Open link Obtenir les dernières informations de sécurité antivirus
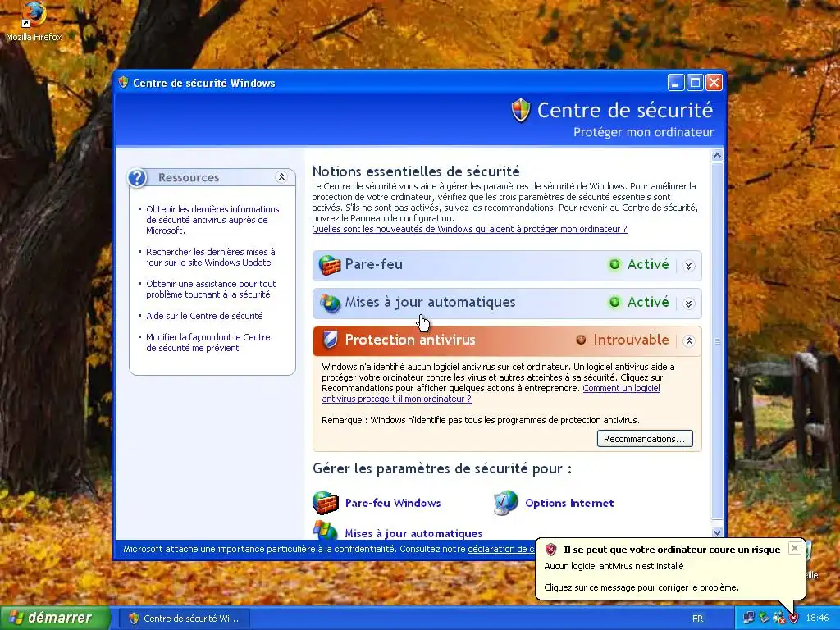The height and width of the screenshot is (630, 840). (x=212, y=220)
